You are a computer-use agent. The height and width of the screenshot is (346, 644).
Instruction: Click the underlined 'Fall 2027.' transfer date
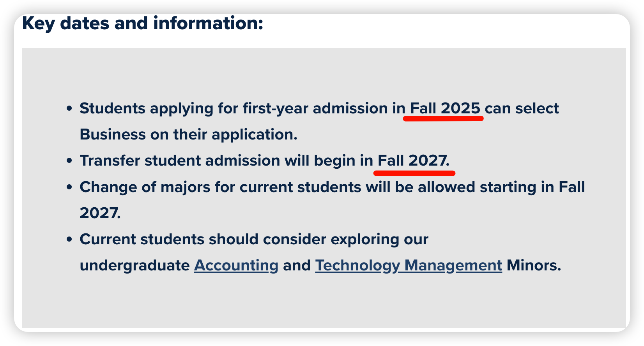tap(414, 161)
